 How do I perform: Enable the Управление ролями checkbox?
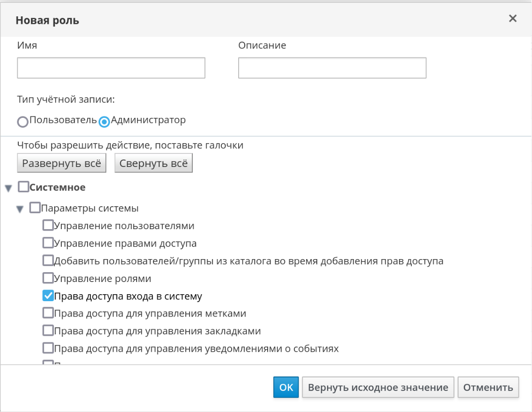pyautogui.click(x=48, y=278)
